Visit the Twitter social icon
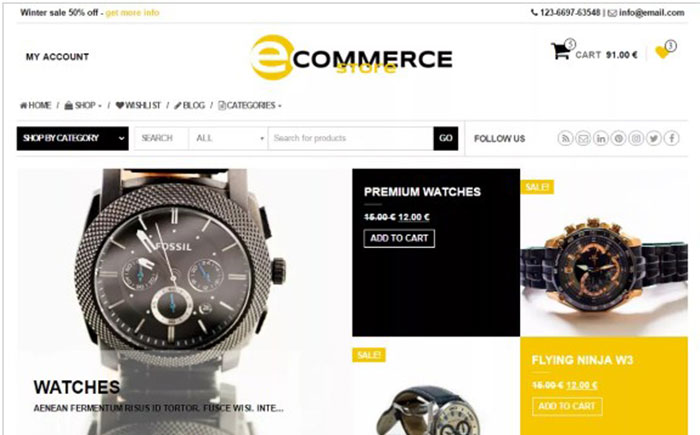Image resolution: width=700 pixels, height=435 pixels. click(x=654, y=138)
